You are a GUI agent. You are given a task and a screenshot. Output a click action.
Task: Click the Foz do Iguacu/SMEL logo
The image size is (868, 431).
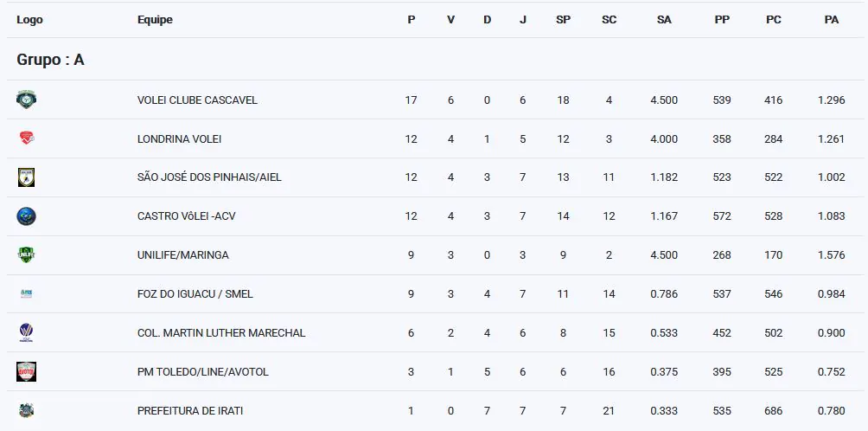pos(26,294)
